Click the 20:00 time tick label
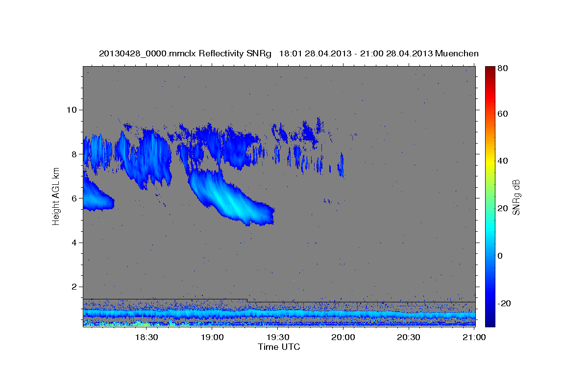 coord(343,337)
